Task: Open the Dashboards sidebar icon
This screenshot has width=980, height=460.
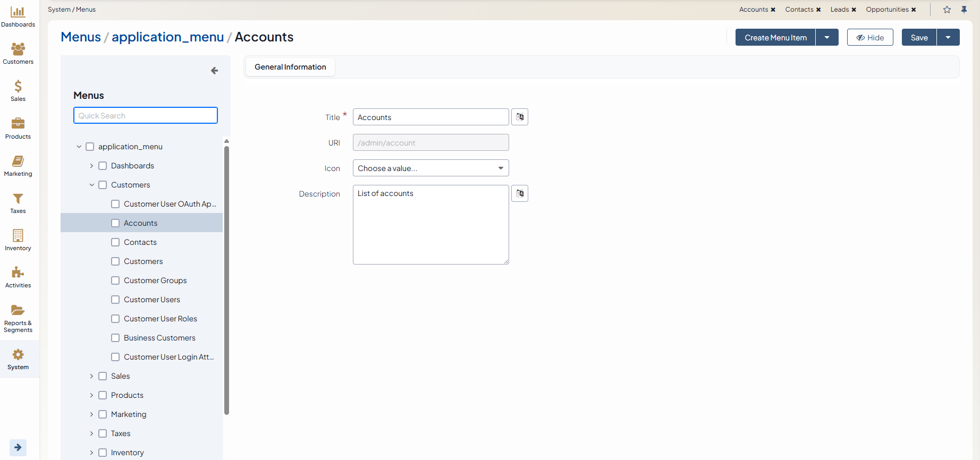Action: (x=18, y=12)
